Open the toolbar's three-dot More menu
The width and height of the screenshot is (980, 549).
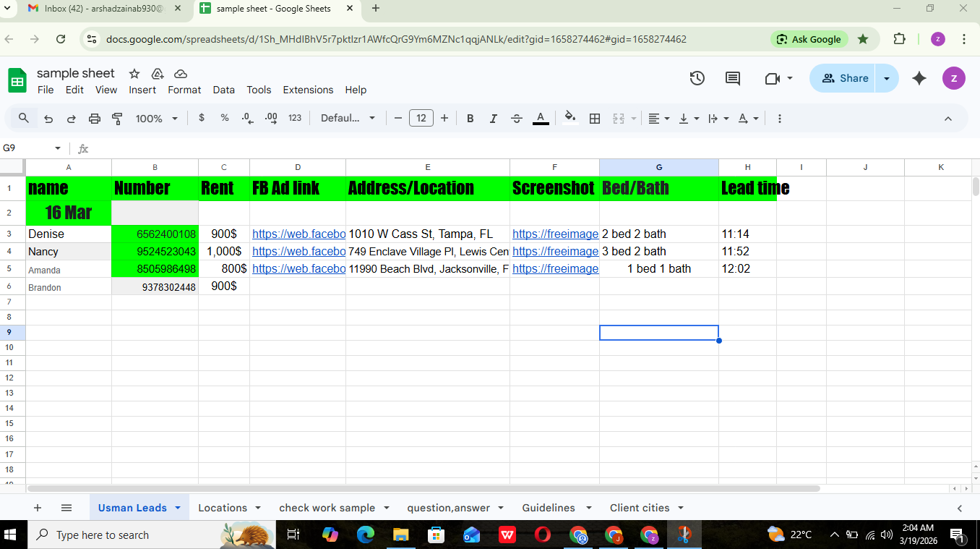780,119
